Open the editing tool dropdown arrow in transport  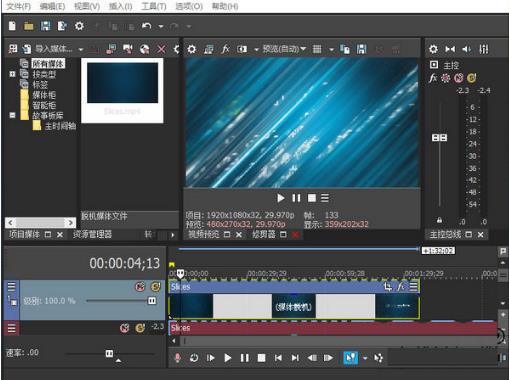pos(365,358)
